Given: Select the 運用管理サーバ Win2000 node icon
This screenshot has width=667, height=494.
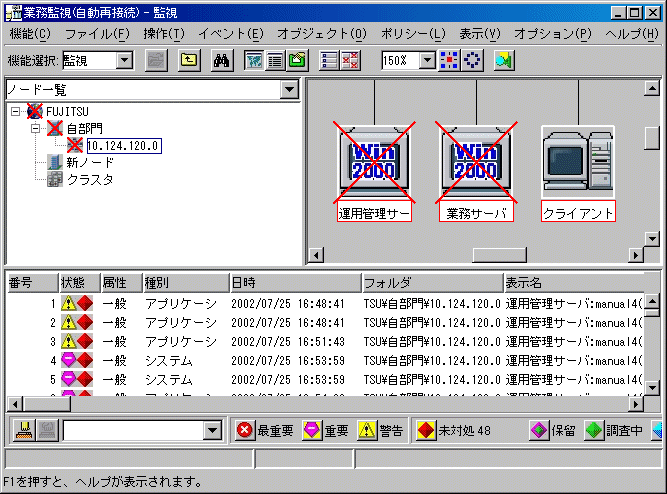Looking at the screenshot, I should (x=374, y=162).
